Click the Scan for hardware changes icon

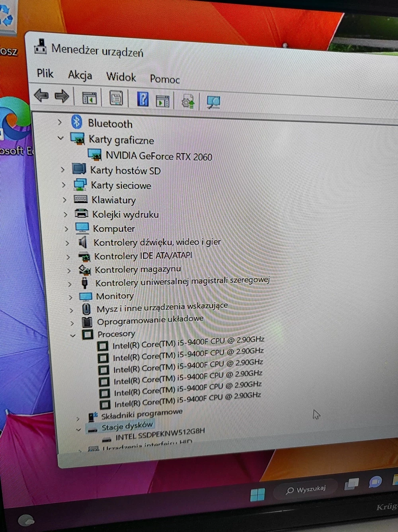[x=213, y=102]
